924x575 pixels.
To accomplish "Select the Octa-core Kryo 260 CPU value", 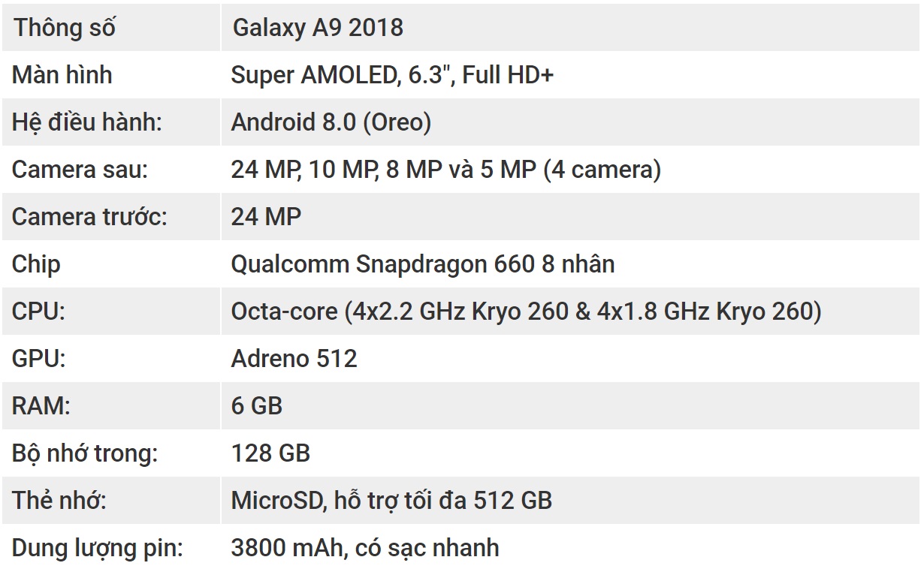I will (x=527, y=312).
